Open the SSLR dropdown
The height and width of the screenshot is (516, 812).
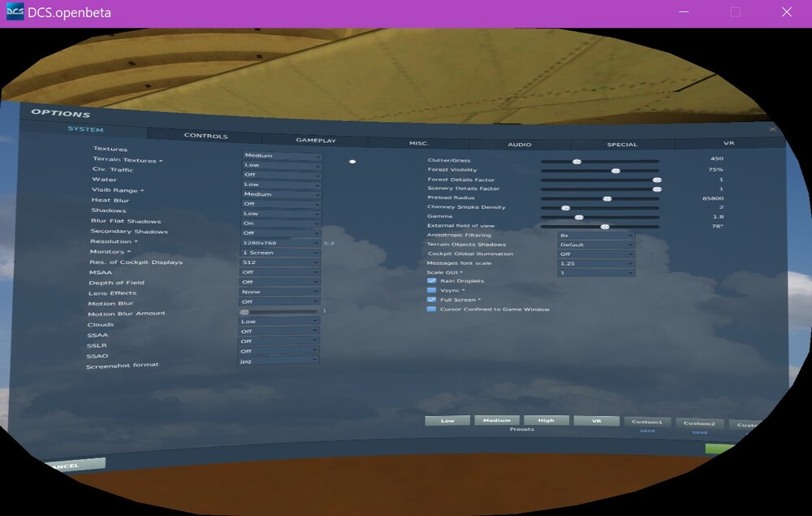coord(279,341)
